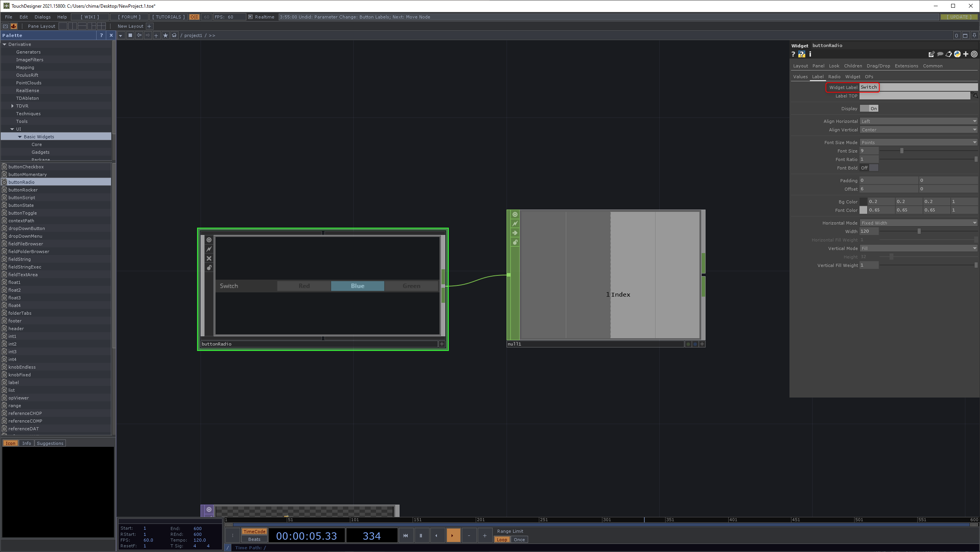This screenshot has height=552, width=980.
Task: Click the Font Color swatch
Action: point(863,210)
